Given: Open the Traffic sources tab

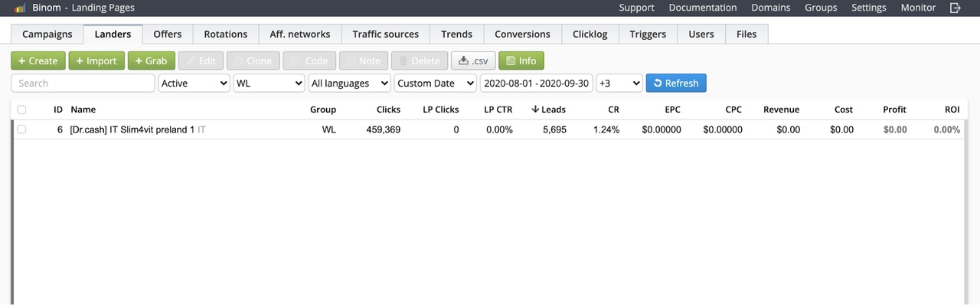Looking at the screenshot, I should 386,34.
